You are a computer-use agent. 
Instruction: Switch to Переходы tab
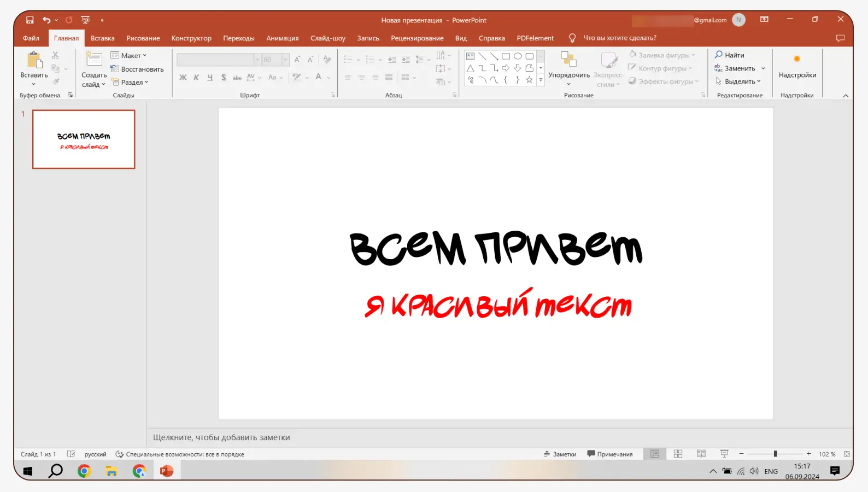pos(239,38)
